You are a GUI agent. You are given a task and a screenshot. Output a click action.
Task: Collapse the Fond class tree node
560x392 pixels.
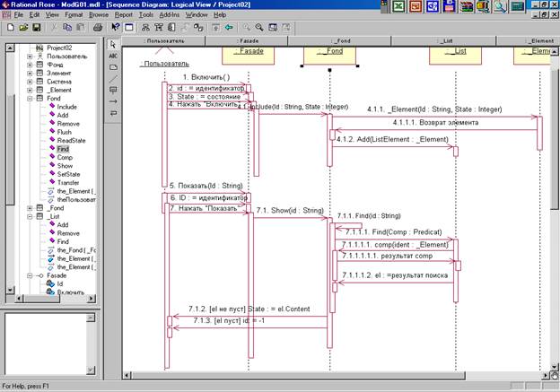29,98
